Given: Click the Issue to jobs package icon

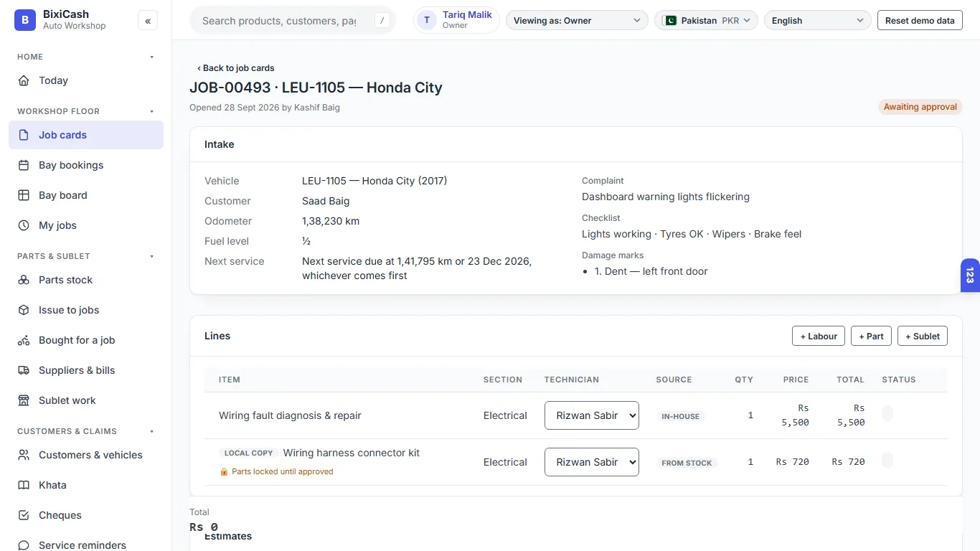Looking at the screenshot, I should tap(24, 310).
